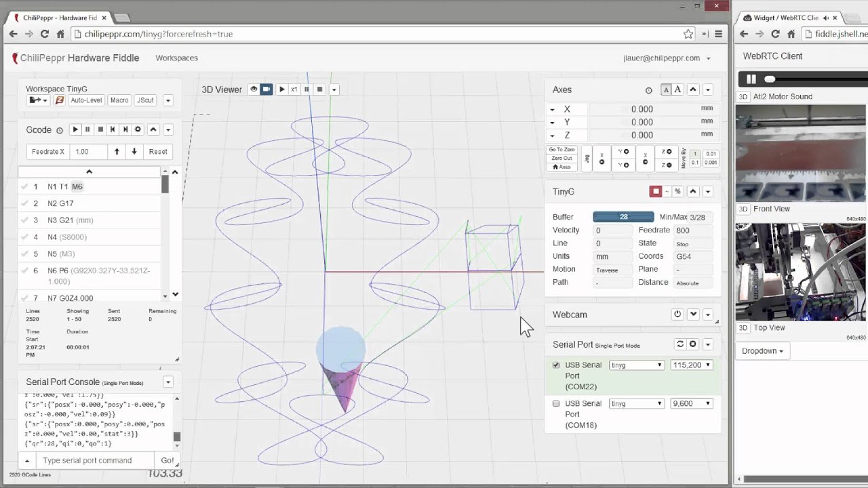Pause the 3D Viewer simulation
Image resolution: width=868 pixels, height=488 pixels.
coord(307,89)
